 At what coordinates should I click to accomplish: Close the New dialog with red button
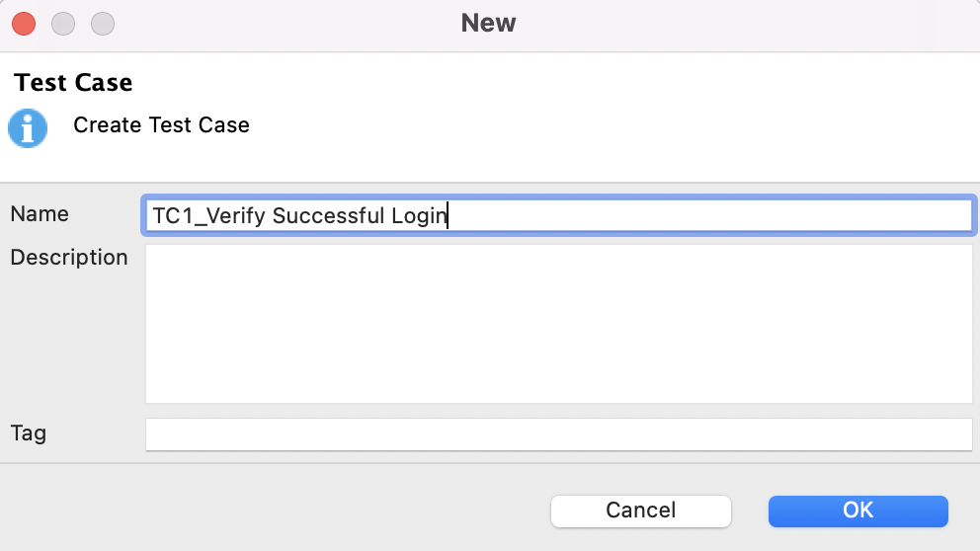24,23
